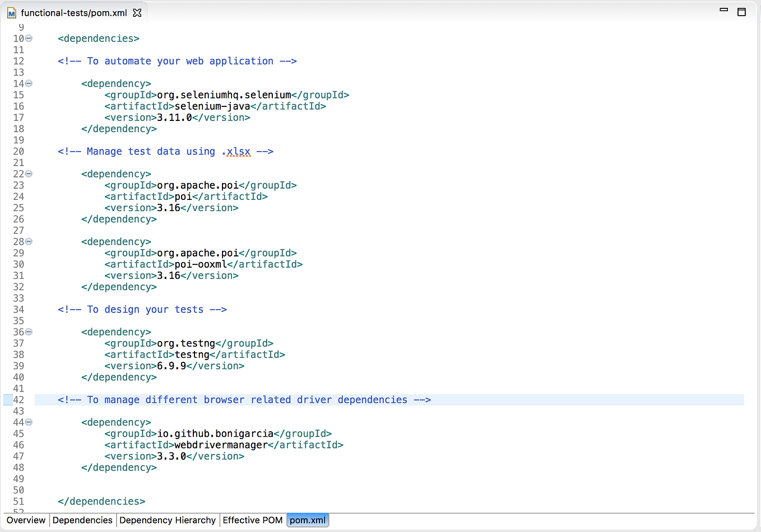Collapse the dependencies block at line 10

(x=29, y=38)
